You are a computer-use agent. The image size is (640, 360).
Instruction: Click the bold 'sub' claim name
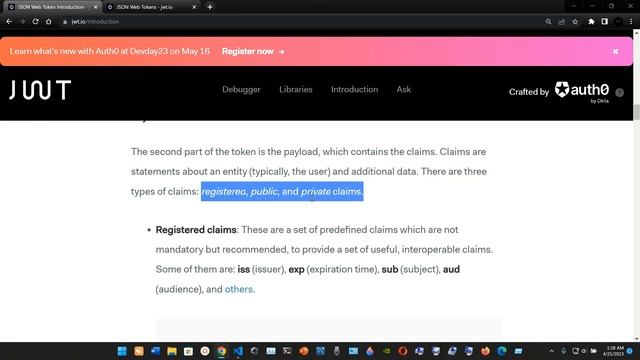(389, 269)
